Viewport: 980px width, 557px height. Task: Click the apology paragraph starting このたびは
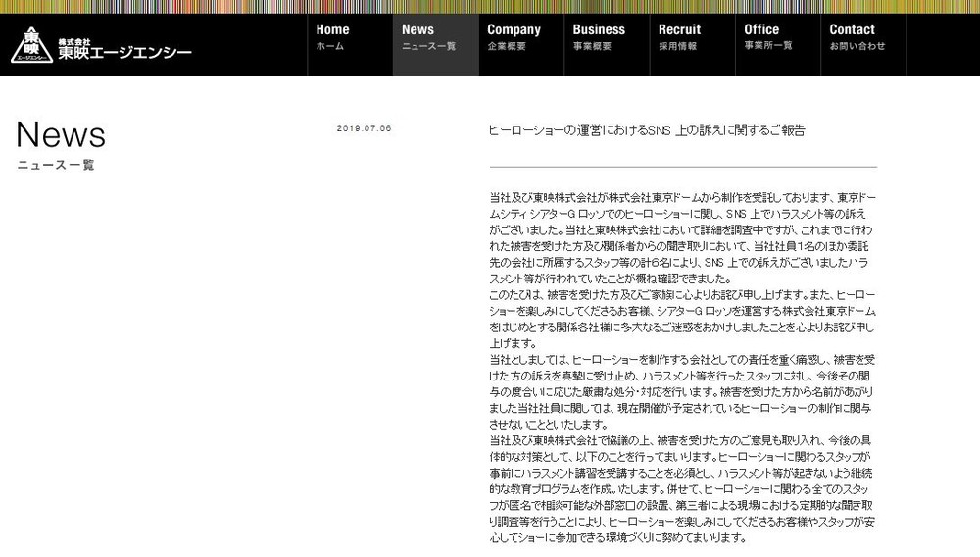click(682, 319)
